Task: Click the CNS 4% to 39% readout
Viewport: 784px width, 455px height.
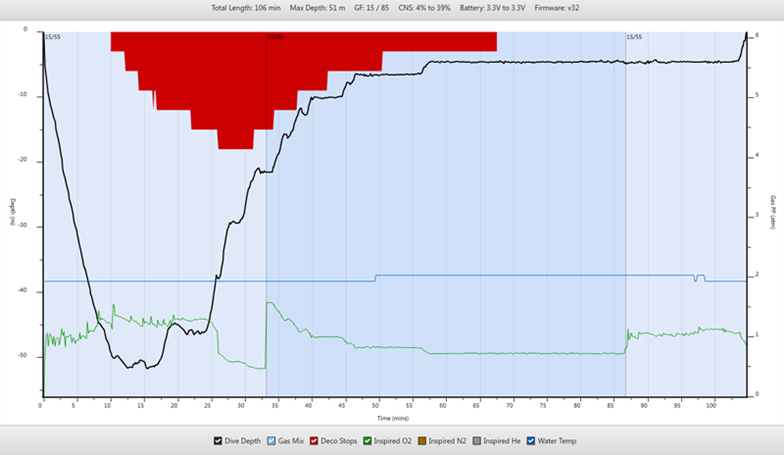Action: coord(423,7)
